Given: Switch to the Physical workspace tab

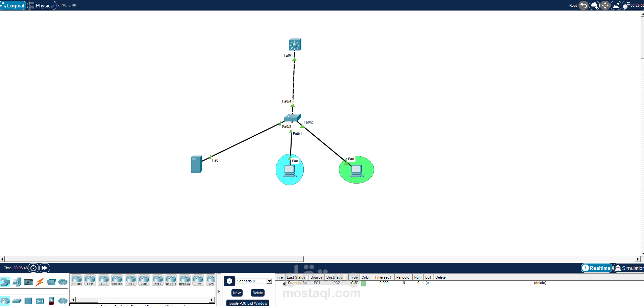Looking at the screenshot, I should [42, 5].
